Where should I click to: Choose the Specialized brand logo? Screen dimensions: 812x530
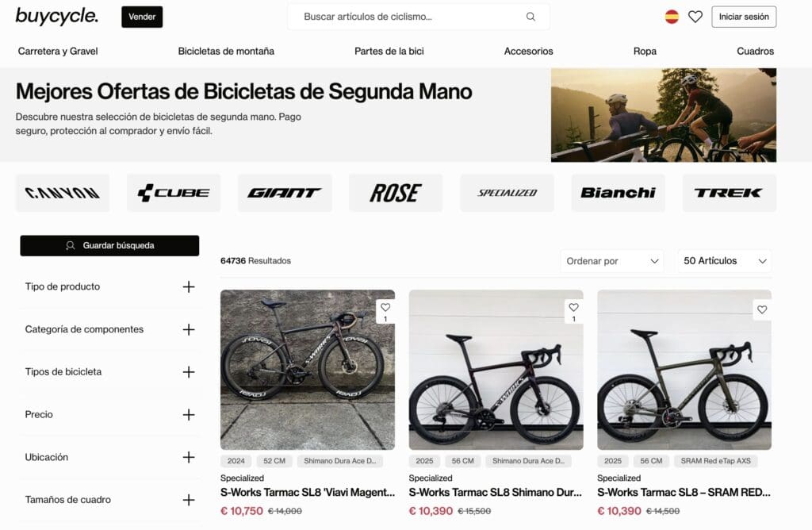(x=507, y=193)
